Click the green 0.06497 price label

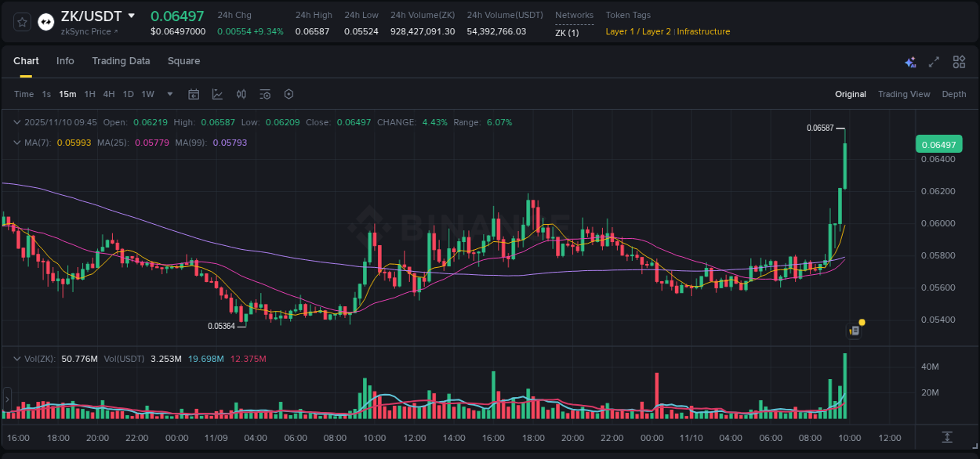point(938,144)
